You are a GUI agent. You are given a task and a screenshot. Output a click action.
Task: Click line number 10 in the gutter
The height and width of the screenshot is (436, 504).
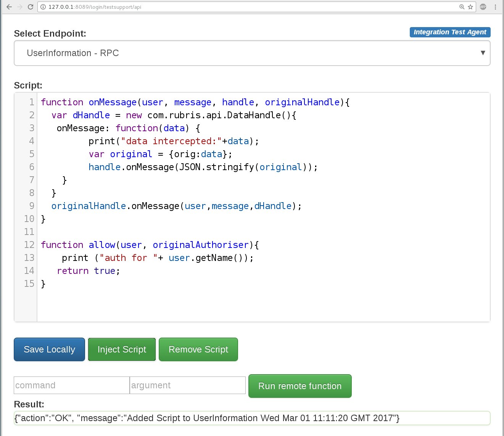[x=29, y=219]
